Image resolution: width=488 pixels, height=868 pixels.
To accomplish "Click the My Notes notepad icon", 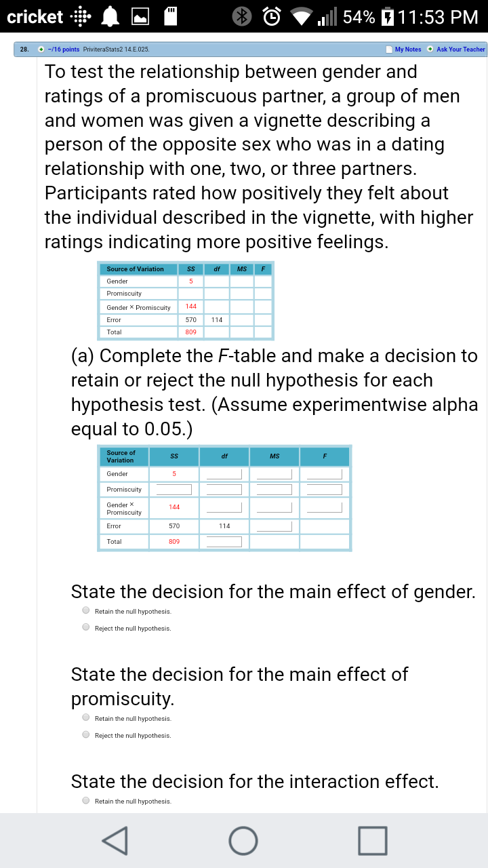I will click(388, 50).
